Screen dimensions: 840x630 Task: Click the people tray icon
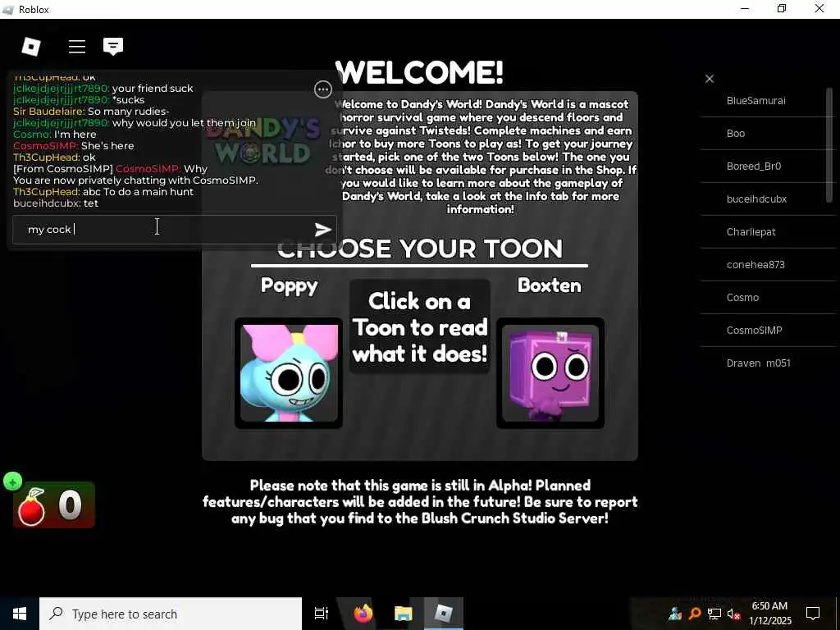coord(674,614)
